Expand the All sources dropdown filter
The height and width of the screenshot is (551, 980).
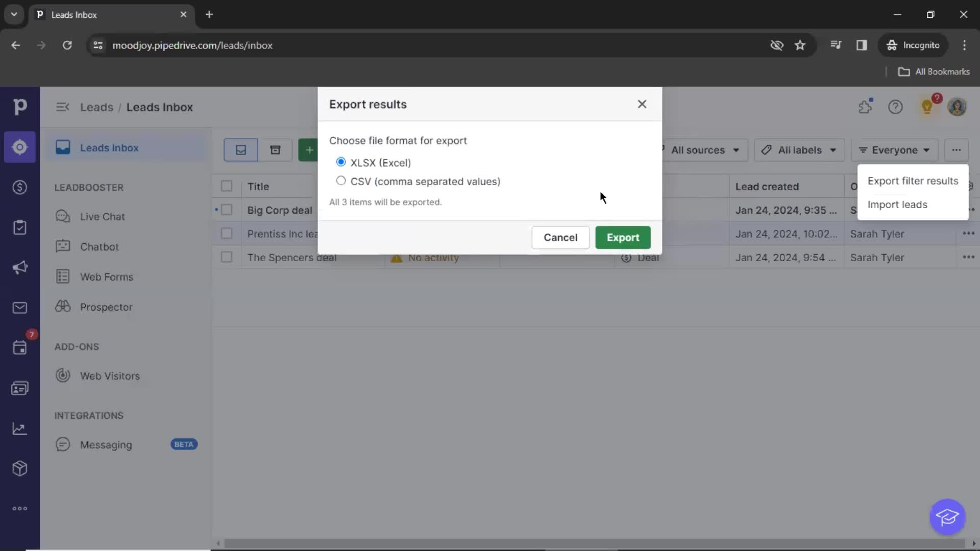click(x=704, y=149)
